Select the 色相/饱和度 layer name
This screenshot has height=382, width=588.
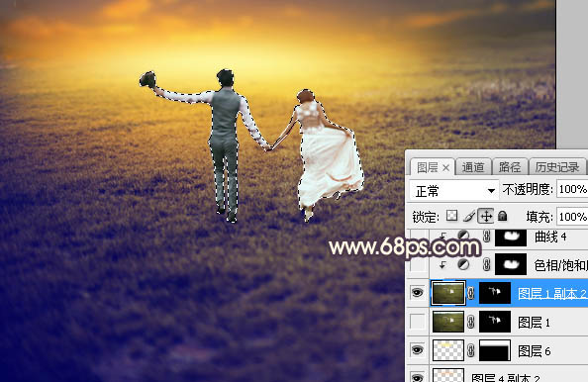560,265
